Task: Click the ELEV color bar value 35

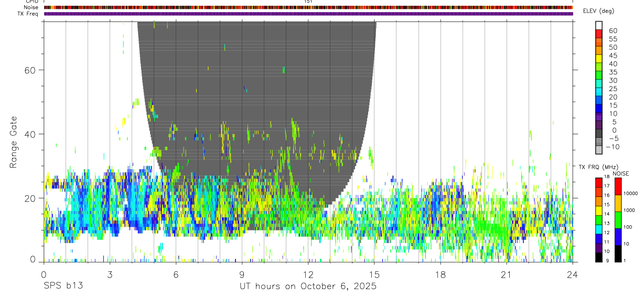Action: pos(613,72)
